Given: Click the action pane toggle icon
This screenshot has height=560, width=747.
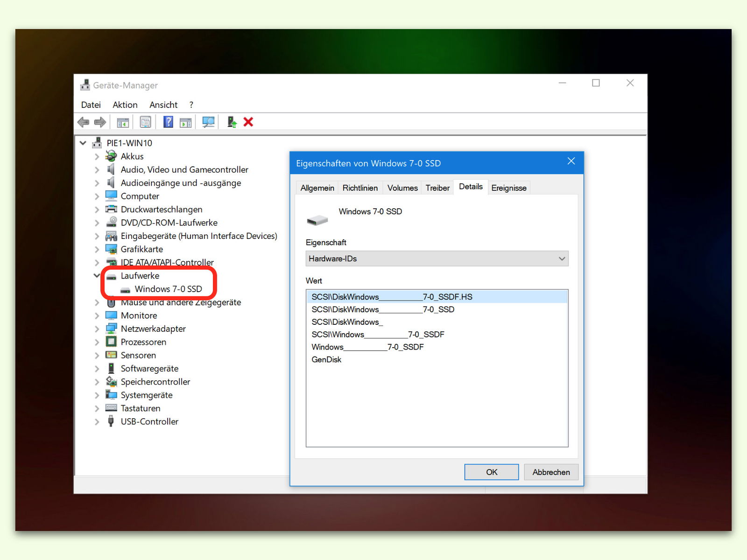Looking at the screenshot, I should pos(186,123).
